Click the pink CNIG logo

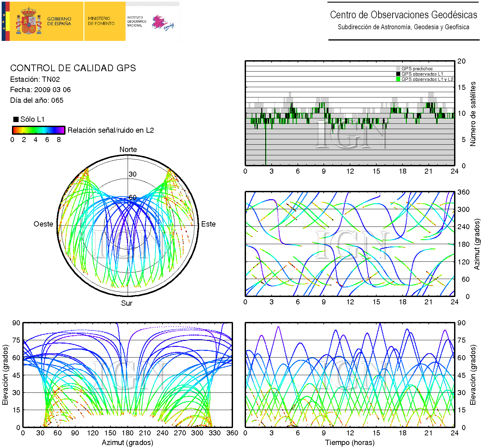point(162,23)
